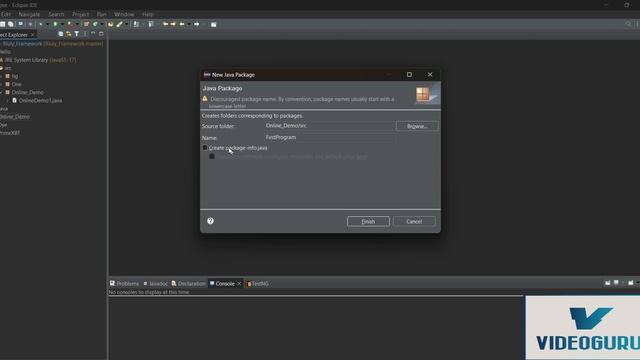Click the Open Type toolbar icon
The image size is (640, 360).
(111, 24)
